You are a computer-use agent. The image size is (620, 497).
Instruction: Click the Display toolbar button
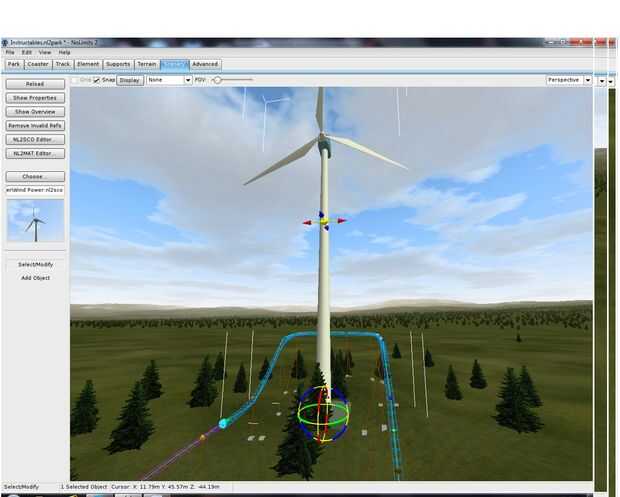click(130, 80)
